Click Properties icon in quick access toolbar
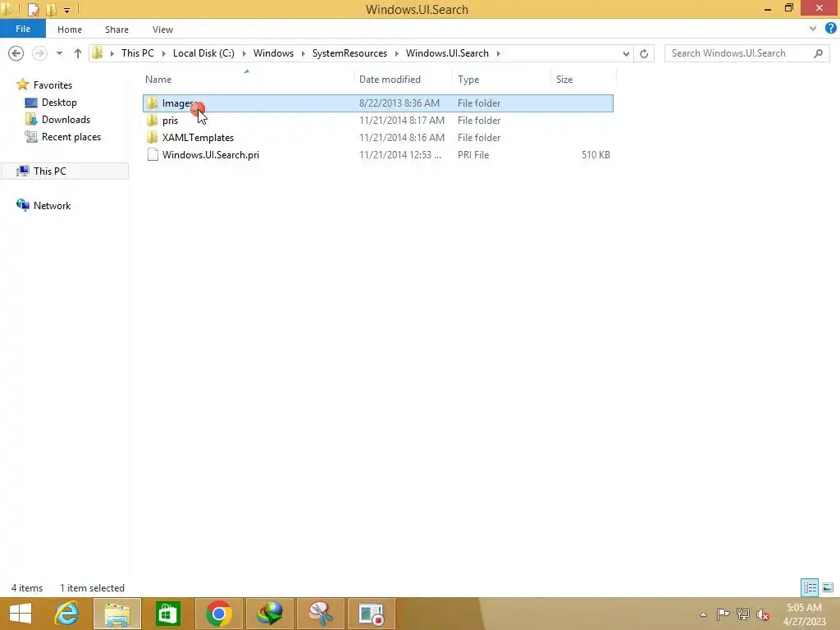 click(x=33, y=9)
